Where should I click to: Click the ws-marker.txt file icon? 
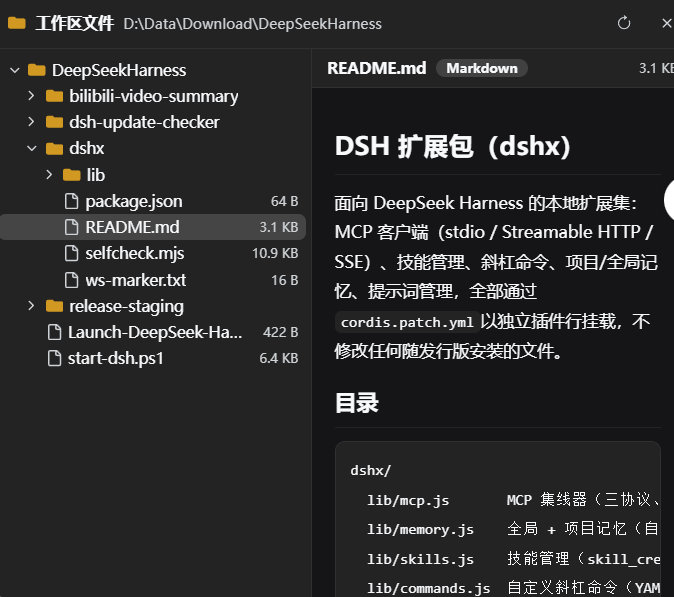coord(71,280)
